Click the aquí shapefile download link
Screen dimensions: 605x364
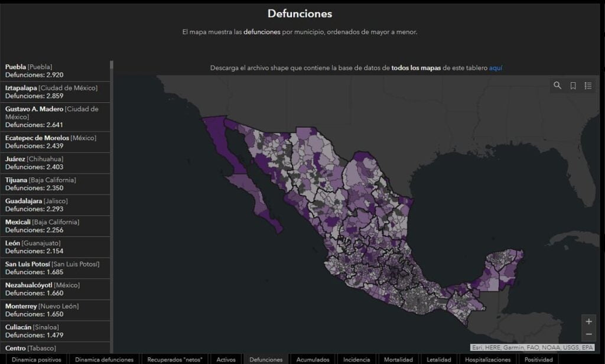(x=495, y=68)
